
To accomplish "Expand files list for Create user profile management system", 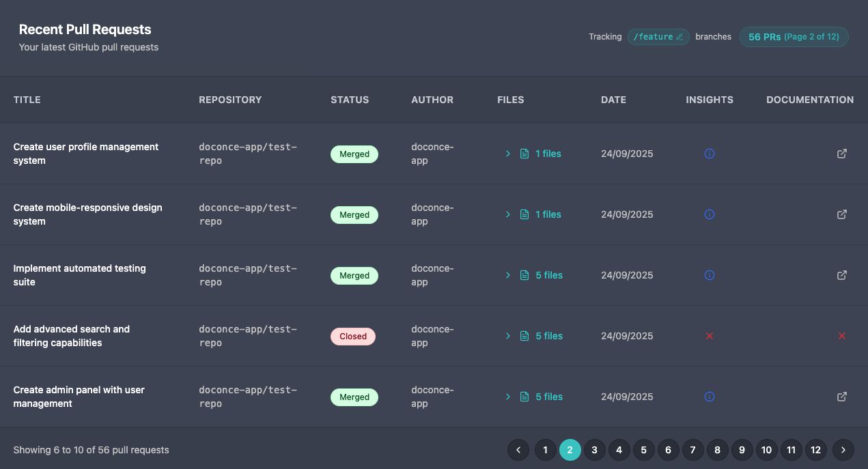I will [508, 154].
